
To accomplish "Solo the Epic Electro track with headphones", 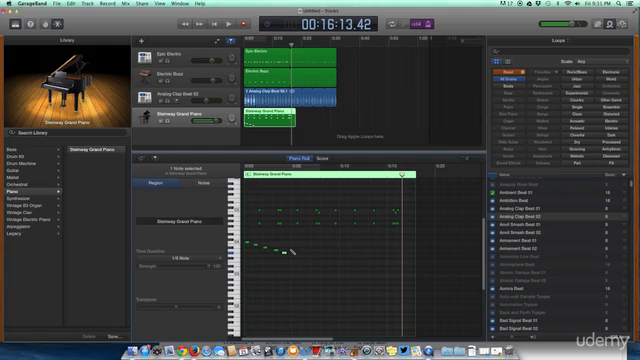I will (x=167, y=61).
